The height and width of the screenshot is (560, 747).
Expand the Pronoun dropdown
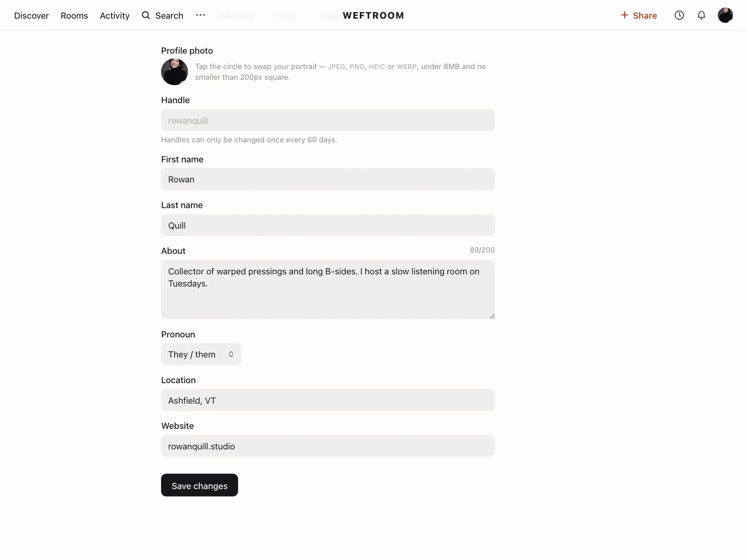pos(201,354)
